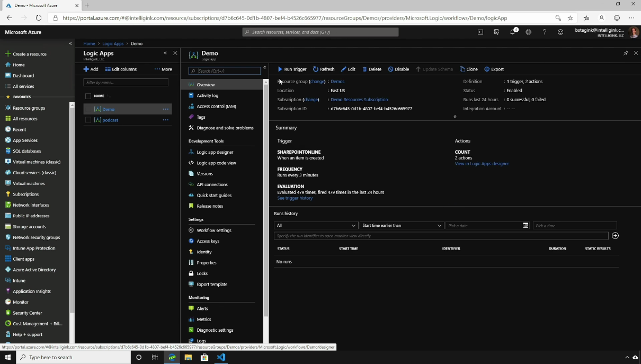This screenshot has height=364, width=641.
Task: Open portal settings gear icon
Action: (x=528, y=32)
